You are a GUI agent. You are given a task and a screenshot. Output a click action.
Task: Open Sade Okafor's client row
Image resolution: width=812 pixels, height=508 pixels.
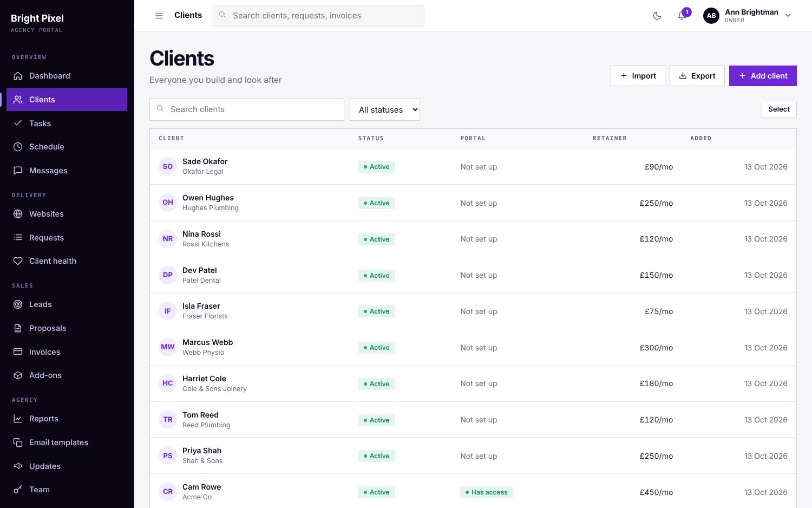pyautogui.click(x=473, y=166)
